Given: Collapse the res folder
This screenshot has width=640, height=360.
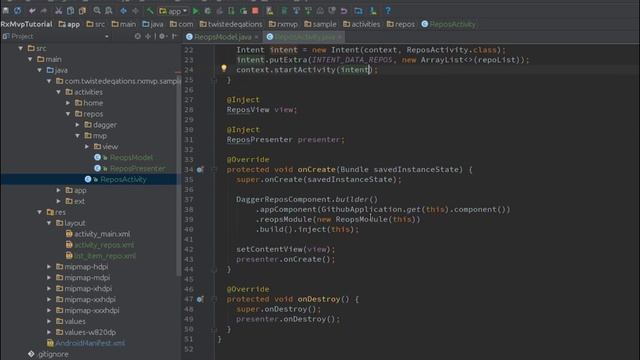Looking at the screenshot, I should tap(40, 212).
